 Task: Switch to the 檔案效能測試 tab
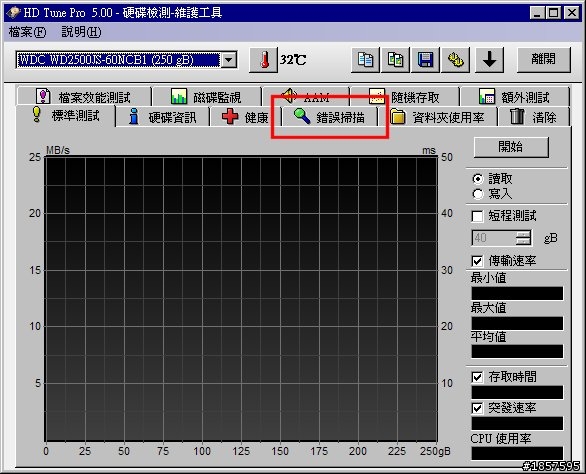coord(84,97)
